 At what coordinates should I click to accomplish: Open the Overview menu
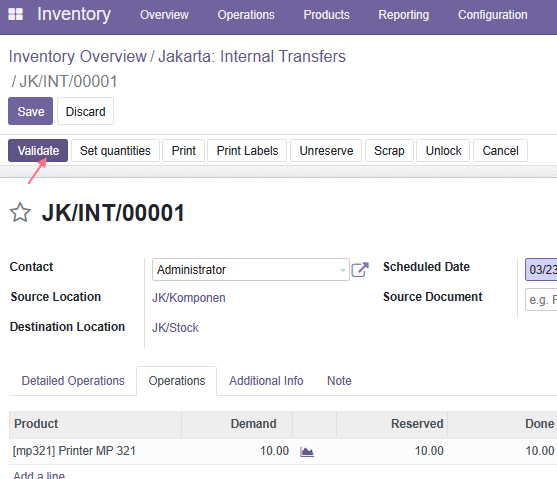tap(164, 15)
